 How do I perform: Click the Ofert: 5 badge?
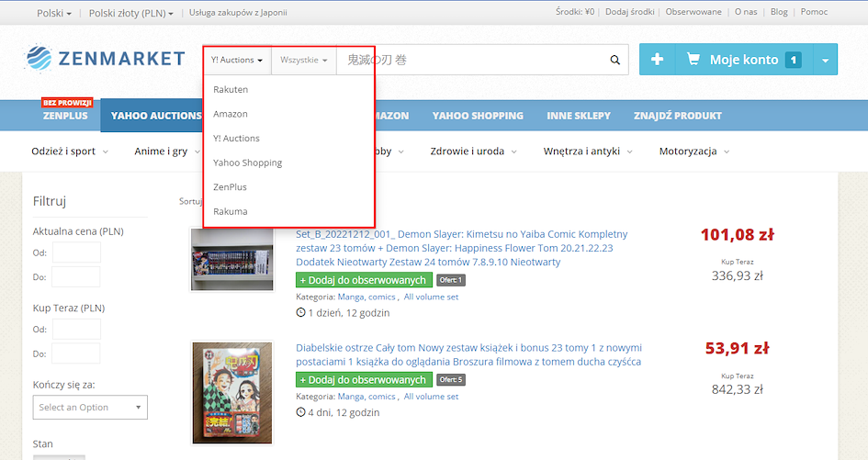pos(451,380)
